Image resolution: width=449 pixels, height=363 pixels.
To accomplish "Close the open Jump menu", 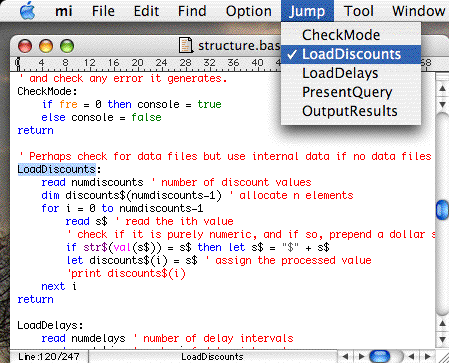I will (x=307, y=11).
